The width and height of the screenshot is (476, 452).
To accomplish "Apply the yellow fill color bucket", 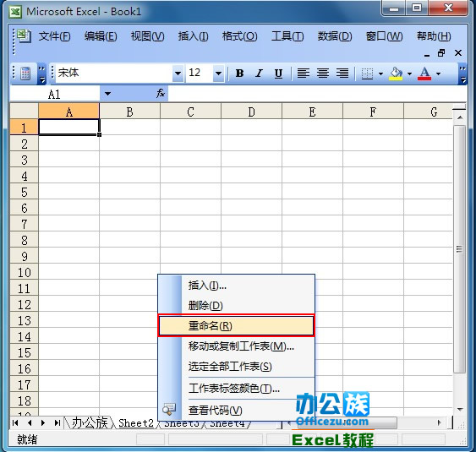I will [396, 74].
